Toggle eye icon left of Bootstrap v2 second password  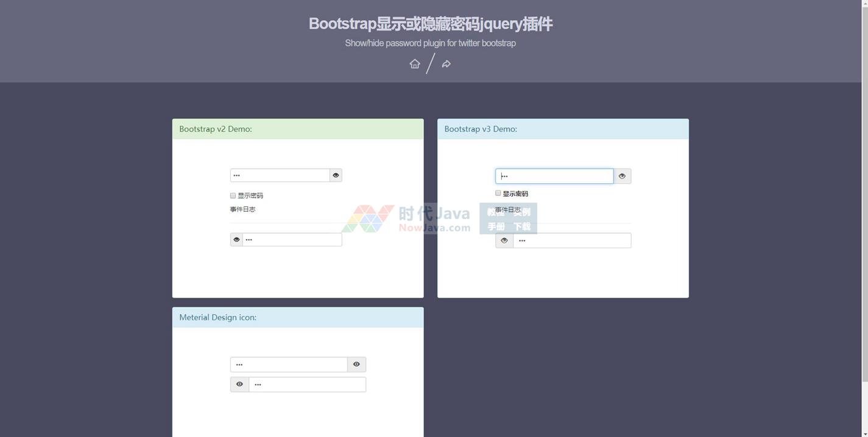(x=236, y=240)
